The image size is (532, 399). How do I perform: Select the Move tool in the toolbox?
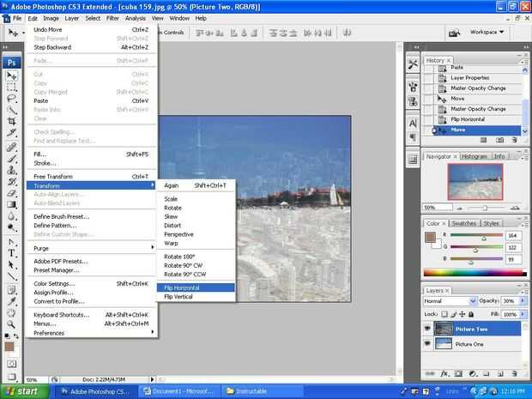pyautogui.click(x=11, y=76)
